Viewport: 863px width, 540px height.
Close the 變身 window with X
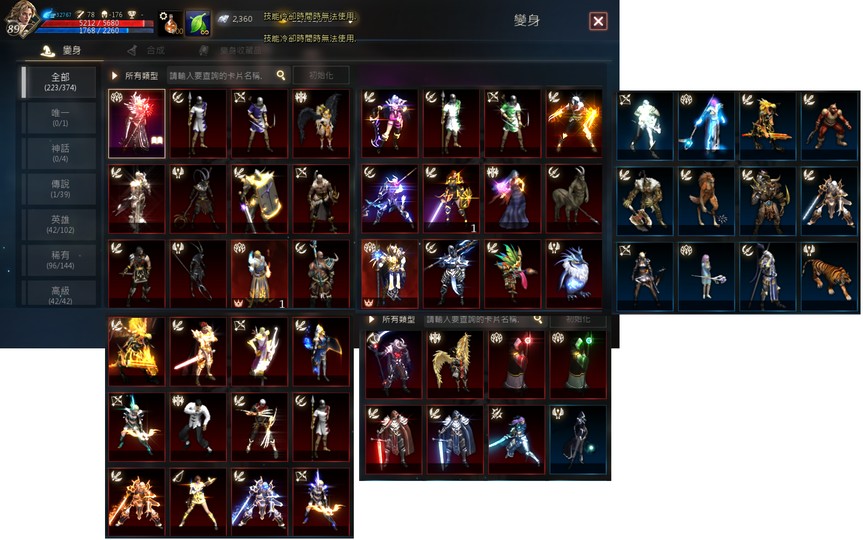tap(598, 21)
